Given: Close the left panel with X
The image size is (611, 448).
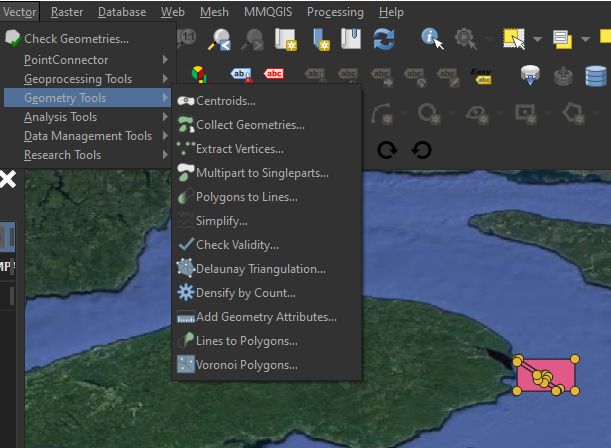Looking at the screenshot, I should 8,180.
